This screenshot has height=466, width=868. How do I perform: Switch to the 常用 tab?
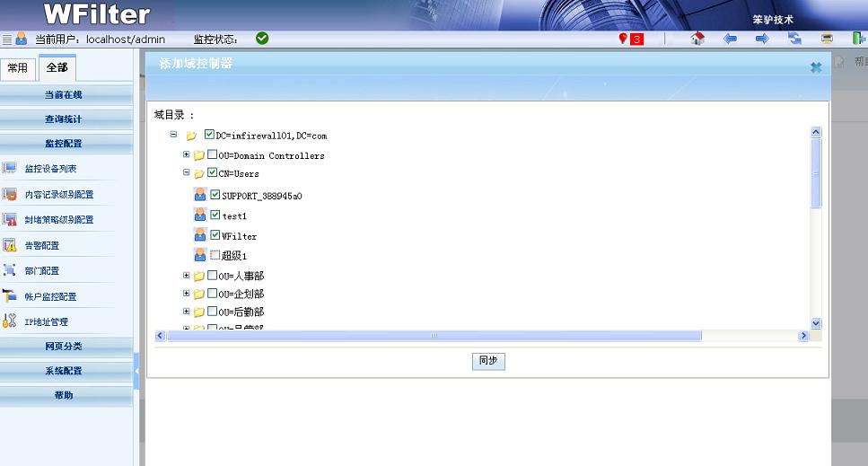pos(17,68)
